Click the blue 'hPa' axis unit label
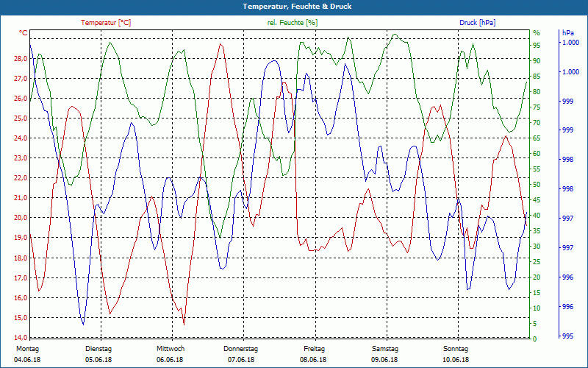Screen dimensions: 588x368 click(x=568, y=33)
